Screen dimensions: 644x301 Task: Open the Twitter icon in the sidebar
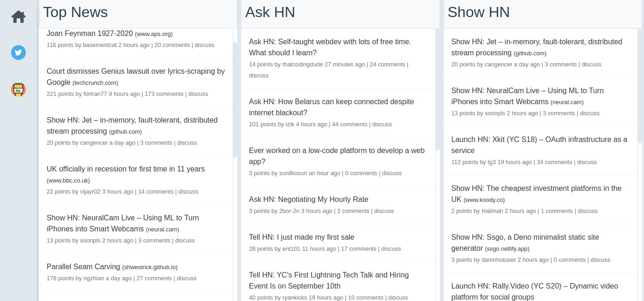click(18, 53)
